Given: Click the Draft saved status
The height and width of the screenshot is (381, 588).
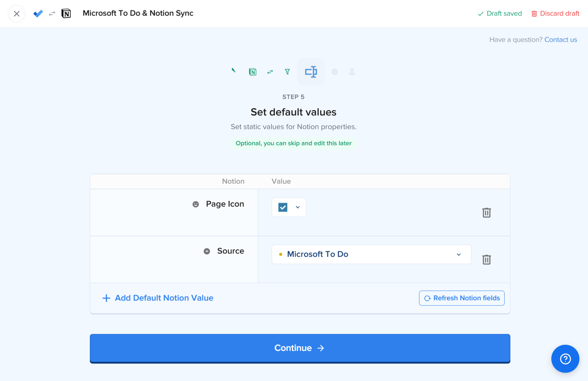Looking at the screenshot, I should [x=500, y=14].
